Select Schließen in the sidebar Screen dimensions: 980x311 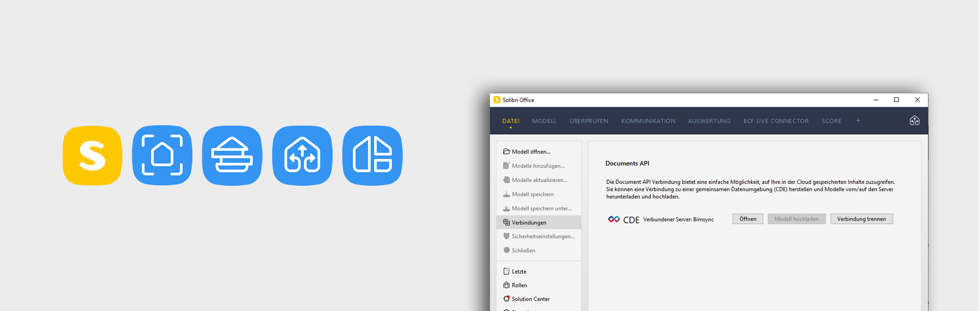tap(539, 250)
